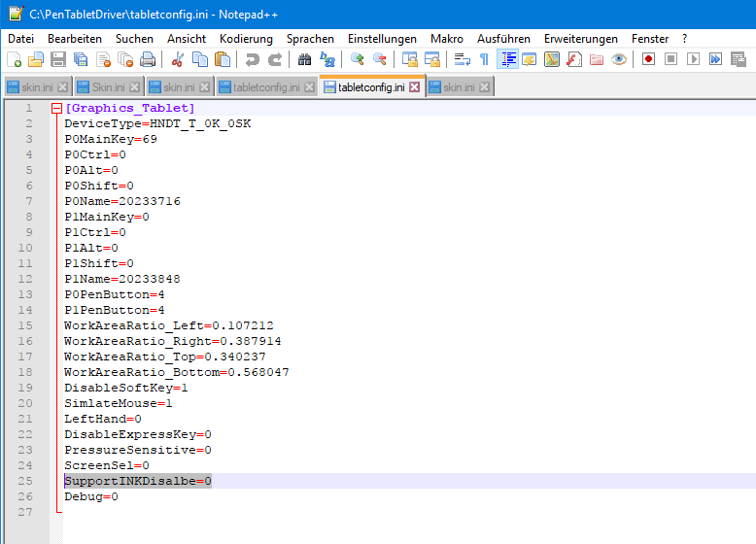Screen dimensions: 756x544
Task: Open the Erweiterungen menu
Action: (581, 39)
